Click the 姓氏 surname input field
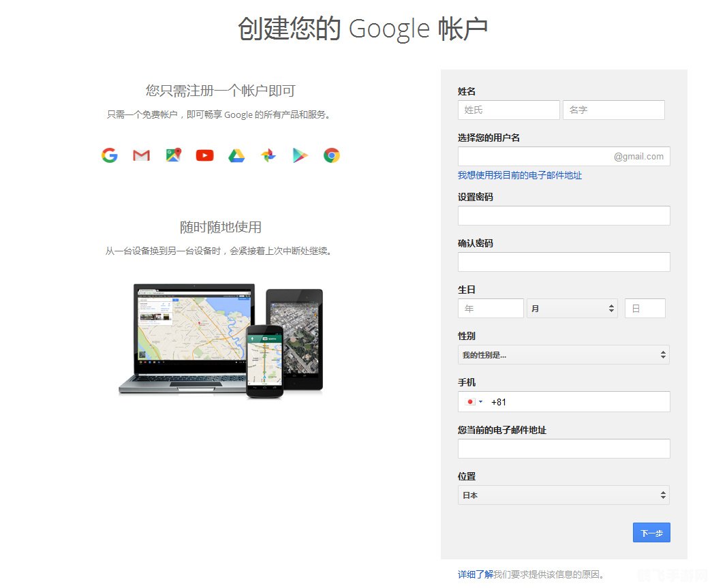The image size is (712, 588). (x=508, y=110)
